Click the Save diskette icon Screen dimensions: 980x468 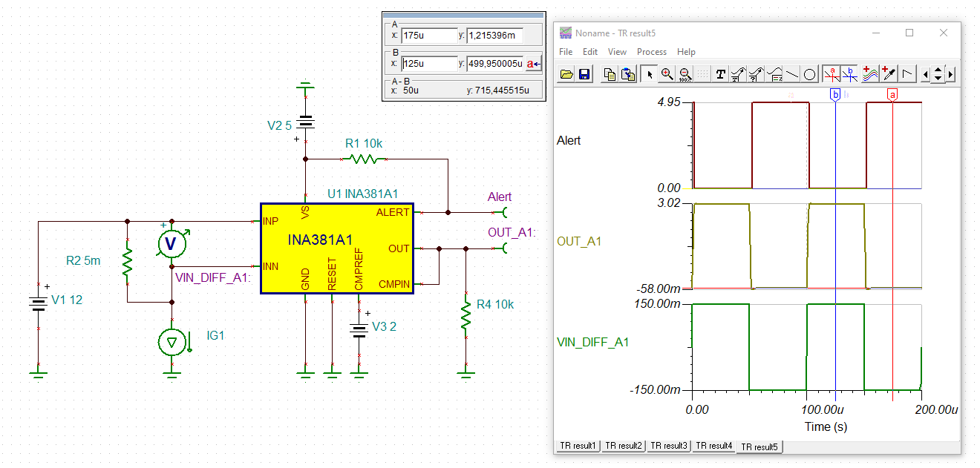coord(584,74)
